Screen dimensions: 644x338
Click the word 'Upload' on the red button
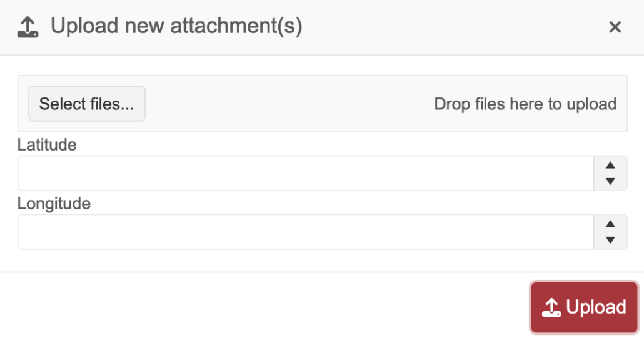click(x=596, y=307)
